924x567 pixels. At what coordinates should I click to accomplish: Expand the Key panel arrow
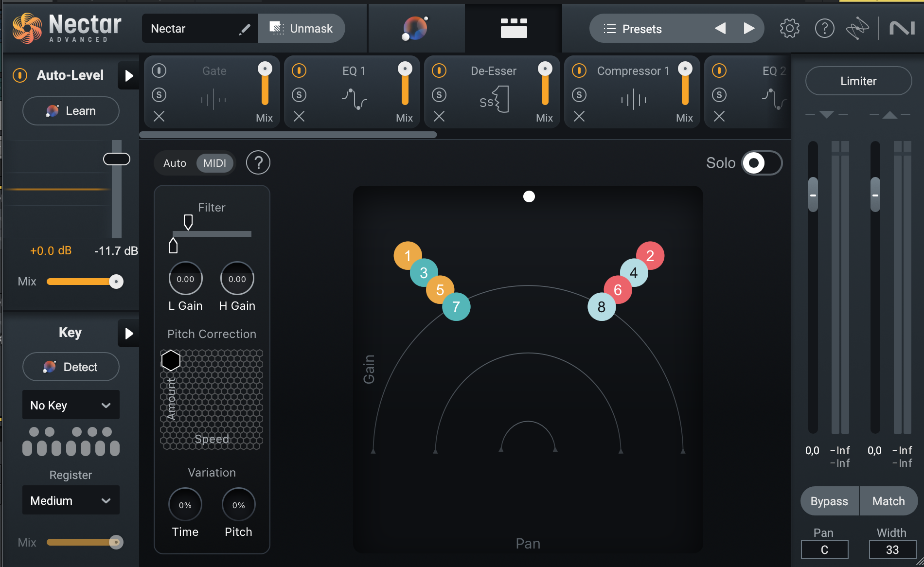click(129, 333)
